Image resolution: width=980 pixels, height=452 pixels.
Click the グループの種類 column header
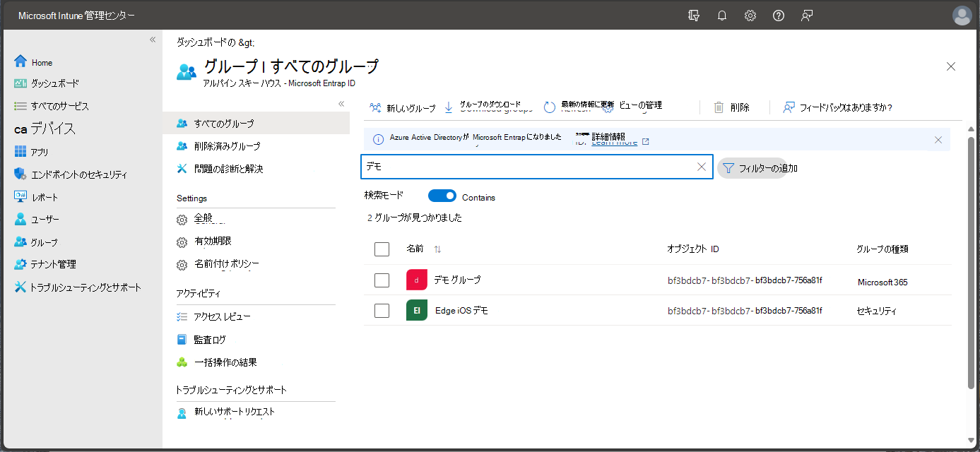[882, 249]
